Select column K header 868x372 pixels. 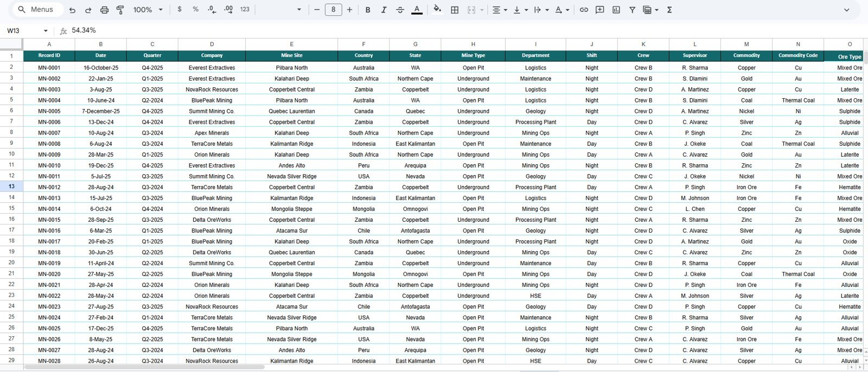pyautogui.click(x=643, y=44)
